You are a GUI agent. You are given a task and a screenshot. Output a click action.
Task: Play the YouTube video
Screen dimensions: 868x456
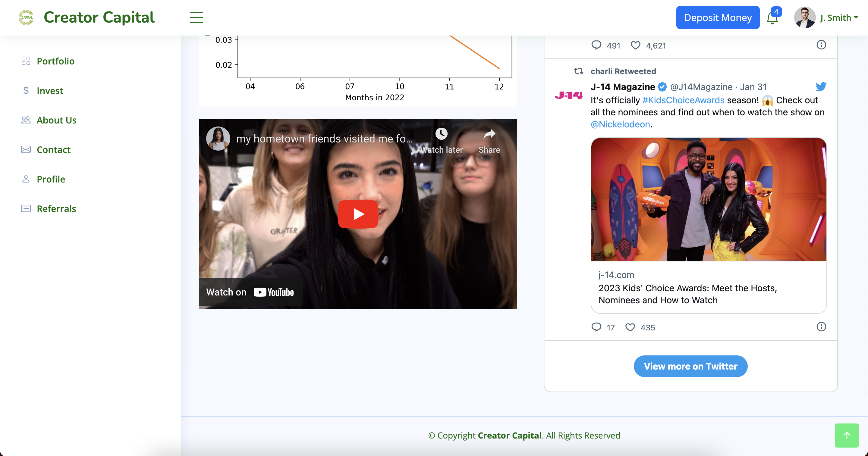coord(358,214)
